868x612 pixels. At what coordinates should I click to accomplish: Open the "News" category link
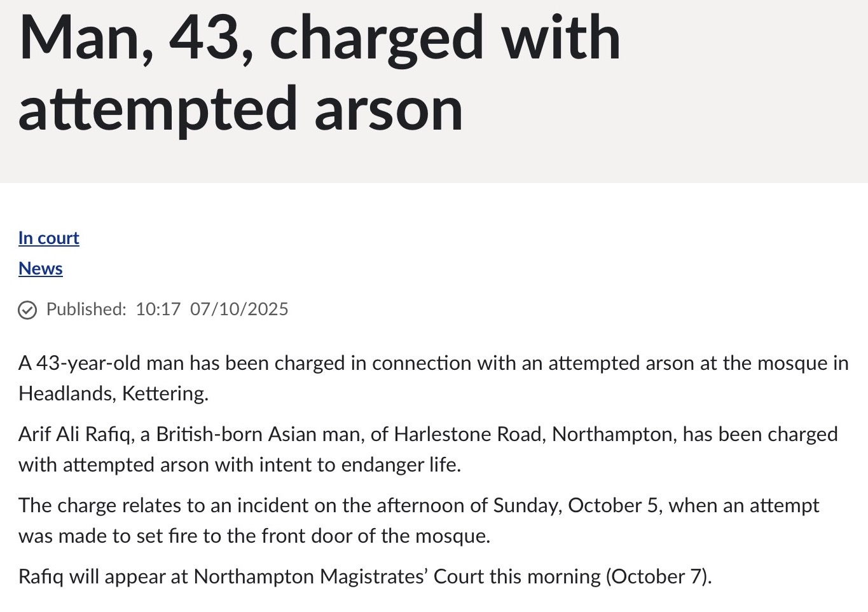point(41,268)
